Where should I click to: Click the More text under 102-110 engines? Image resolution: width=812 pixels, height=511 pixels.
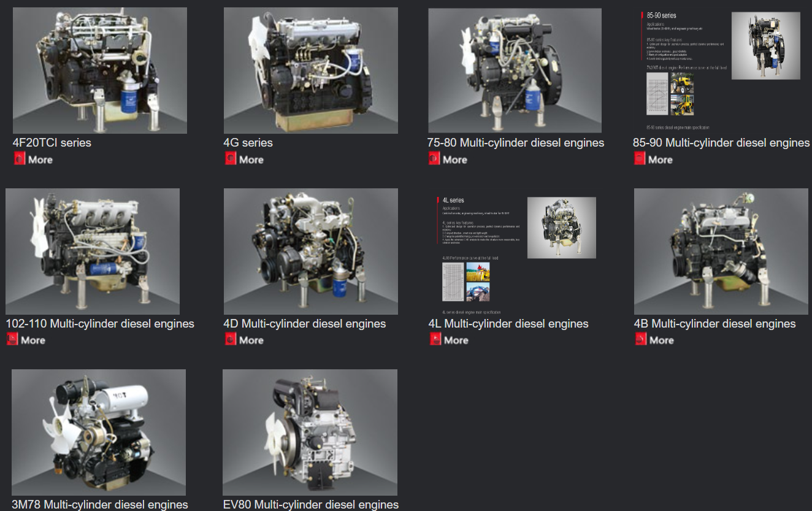[x=33, y=340]
